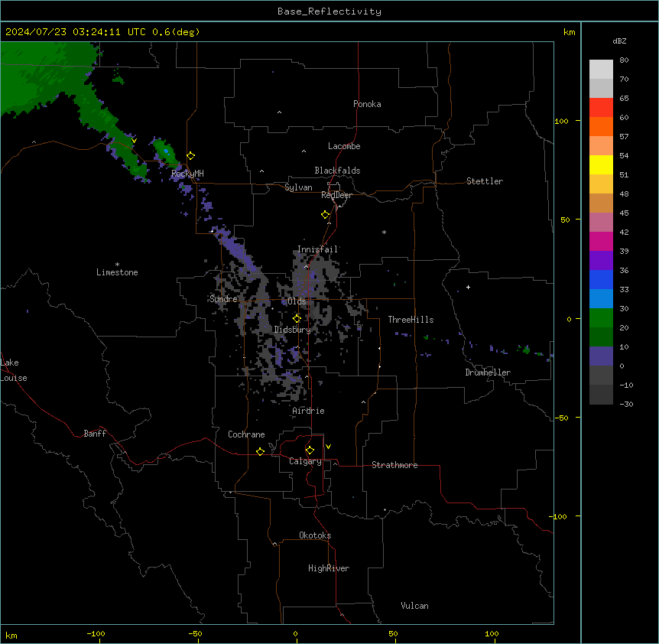Select the purple 39 dBZ legend swatch
Viewport: 659px width, 644px height.
point(601,260)
